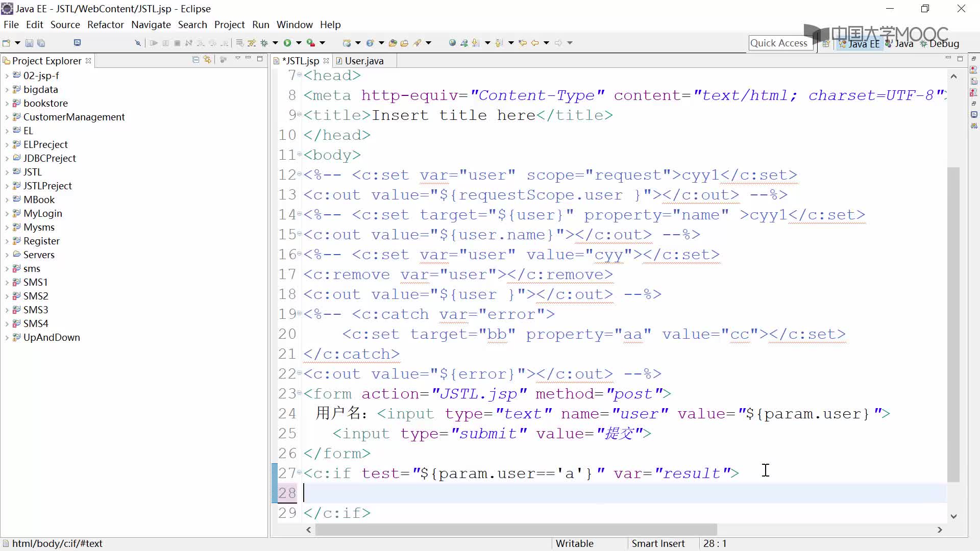Click the Debug bug icon

pyautogui.click(x=264, y=43)
